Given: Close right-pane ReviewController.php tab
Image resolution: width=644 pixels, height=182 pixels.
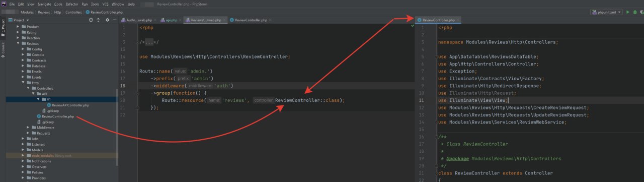Looking at the screenshot, I should click(x=458, y=20).
